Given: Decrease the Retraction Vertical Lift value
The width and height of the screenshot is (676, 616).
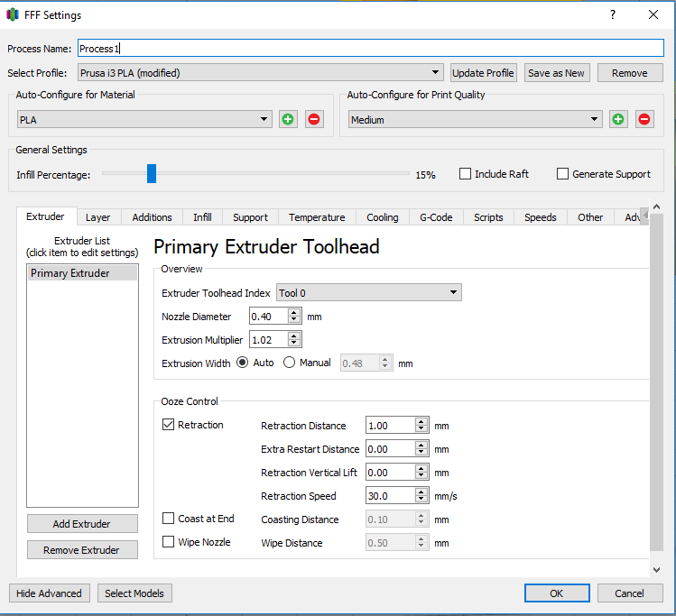Looking at the screenshot, I should pyautogui.click(x=421, y=476).
